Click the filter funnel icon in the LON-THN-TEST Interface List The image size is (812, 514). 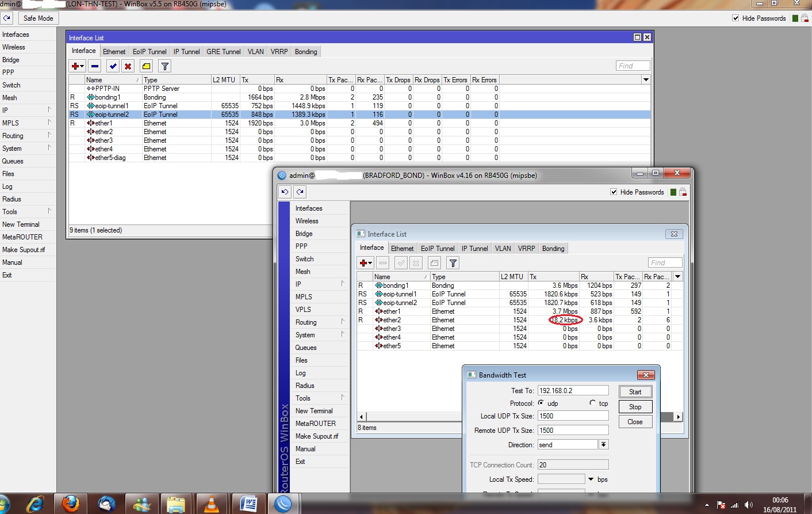(165, 66)
